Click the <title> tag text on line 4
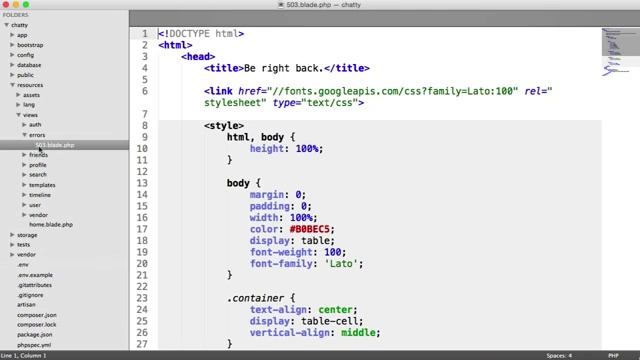The image size is (640, 360). [x=224, y=68]
